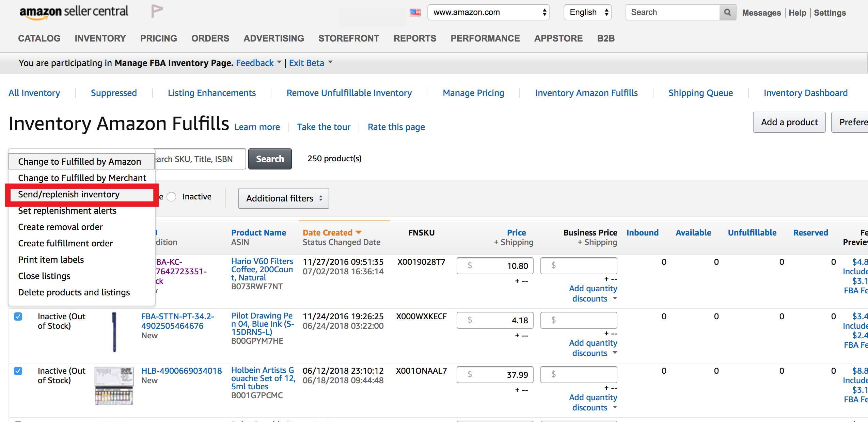Image resolution: width=868 pixels, height=422 pixels.
Task: Open the Additional filters dropdown
Action: [x=283, y=198]
